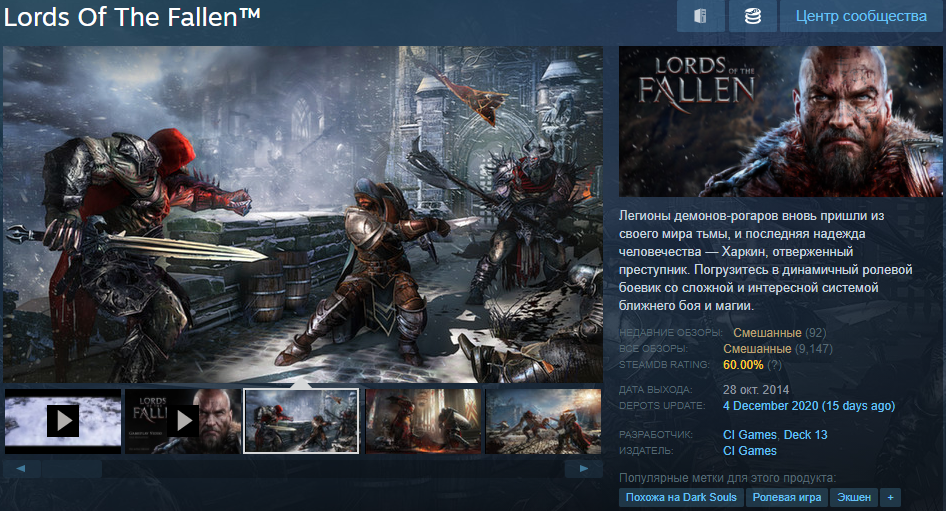Open developer CI Games link
The height and width of the screenshot is (511, 946).
pos(749,434)
